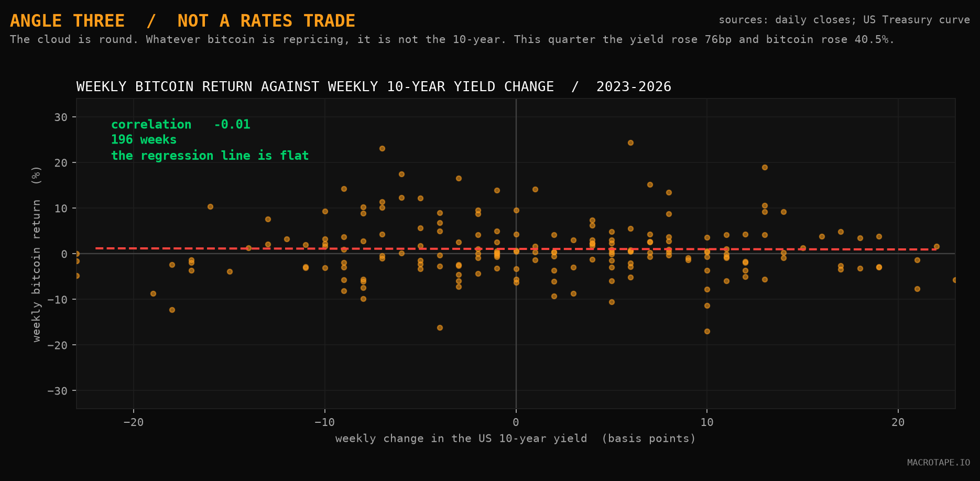The width and height of the screenshot is (980, 481).
Task: Click the data point near −7bp and 23%
Action: [x=382, y=148]
